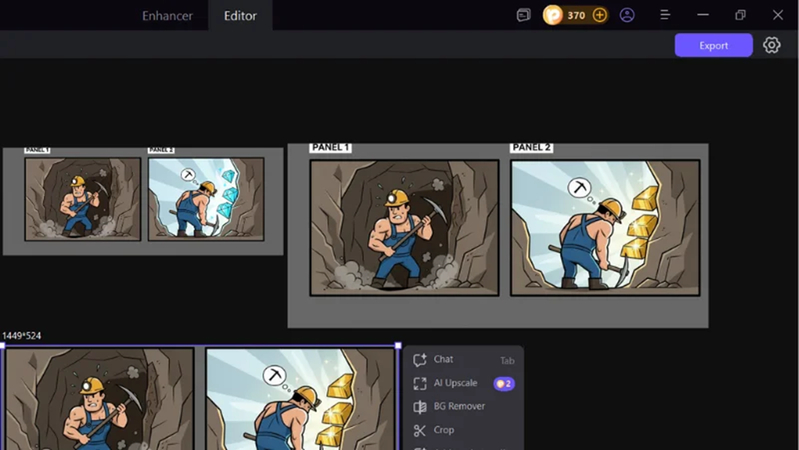Open the user account profile icon
Viewport: 799px width, 450px height.
pos(627,15)
